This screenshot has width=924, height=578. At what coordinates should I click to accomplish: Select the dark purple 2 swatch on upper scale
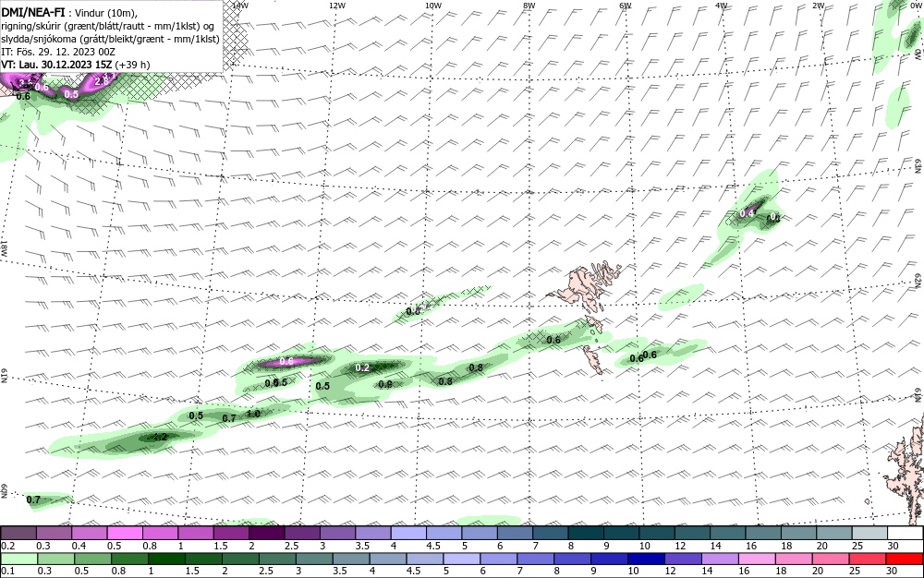pos(266,534)
